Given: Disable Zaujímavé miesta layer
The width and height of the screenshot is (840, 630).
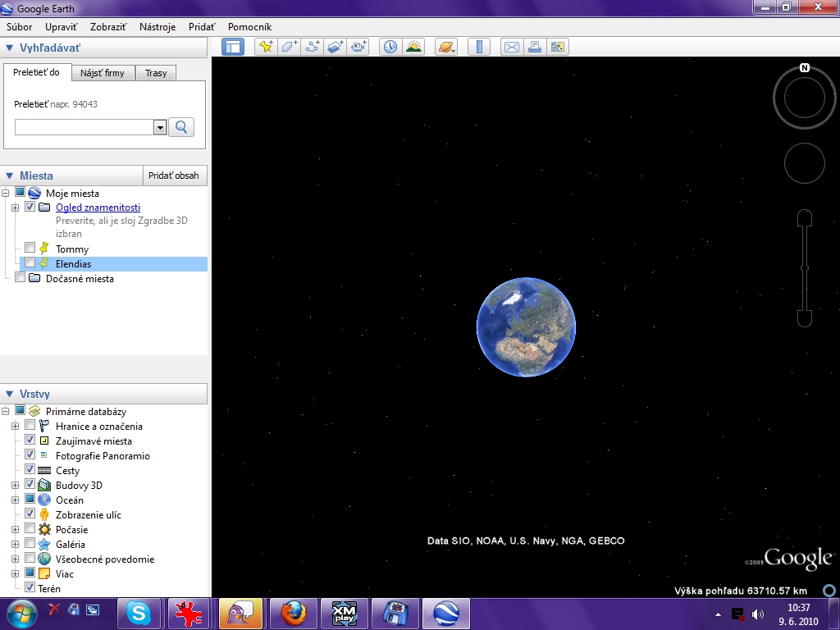Looking at the screenshot, I should click(x=30, y=440).
